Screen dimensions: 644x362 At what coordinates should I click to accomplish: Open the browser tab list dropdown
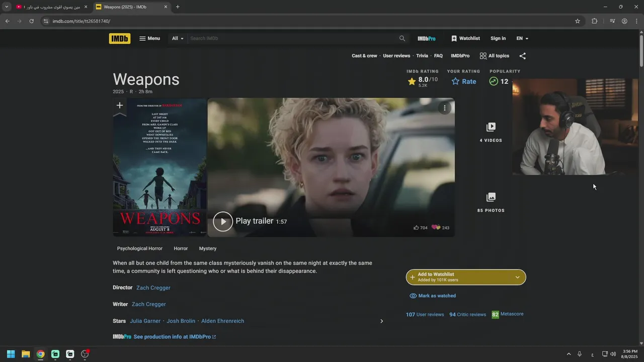[7, 7]
